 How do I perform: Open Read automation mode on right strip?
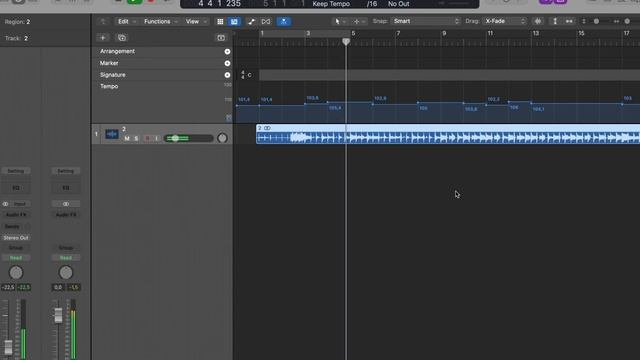pyautogui.click(x=66, y=258)
